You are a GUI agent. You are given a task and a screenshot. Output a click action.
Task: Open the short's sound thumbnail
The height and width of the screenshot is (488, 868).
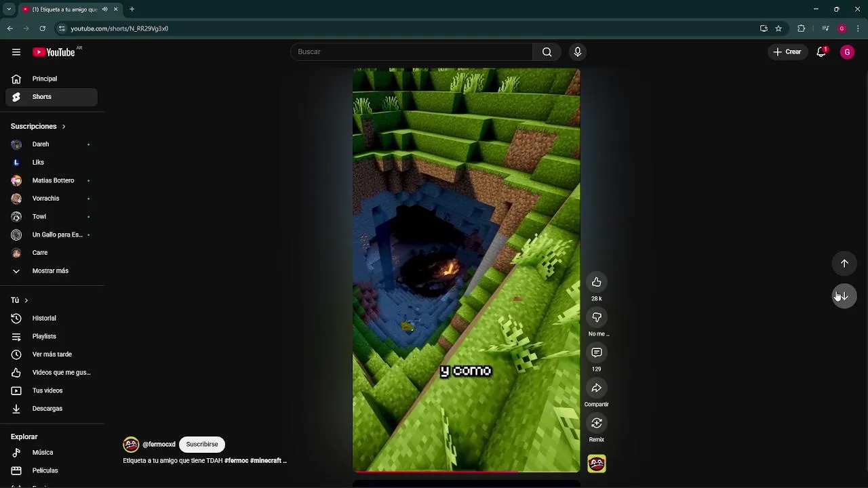(x=597, y=464)
